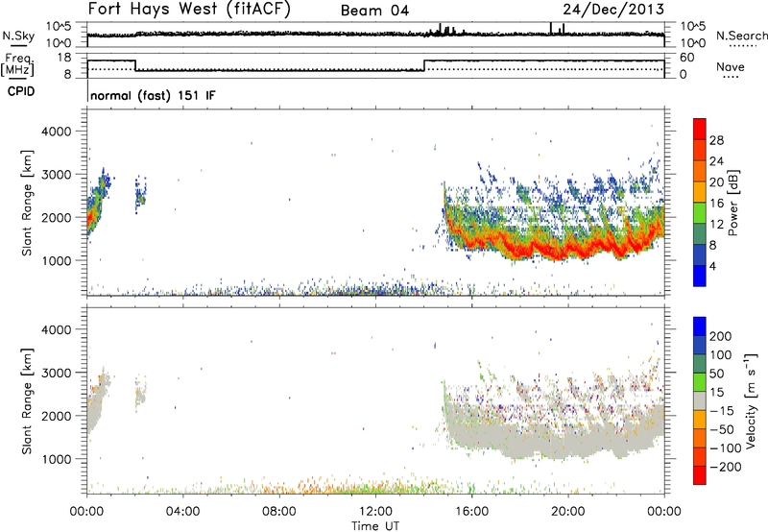
Task: Click the 'Beam 04' label
Action: pos(374,11)
